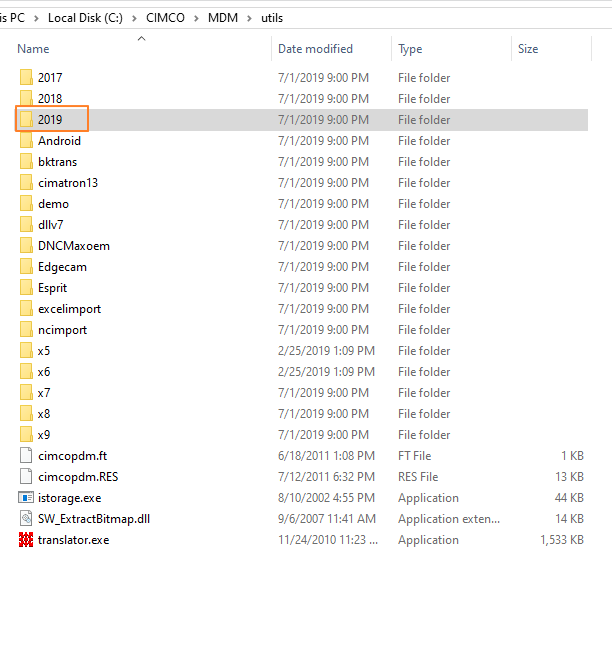
Task: Click the x6 folder icon
Action: click(x=26, y=372)
